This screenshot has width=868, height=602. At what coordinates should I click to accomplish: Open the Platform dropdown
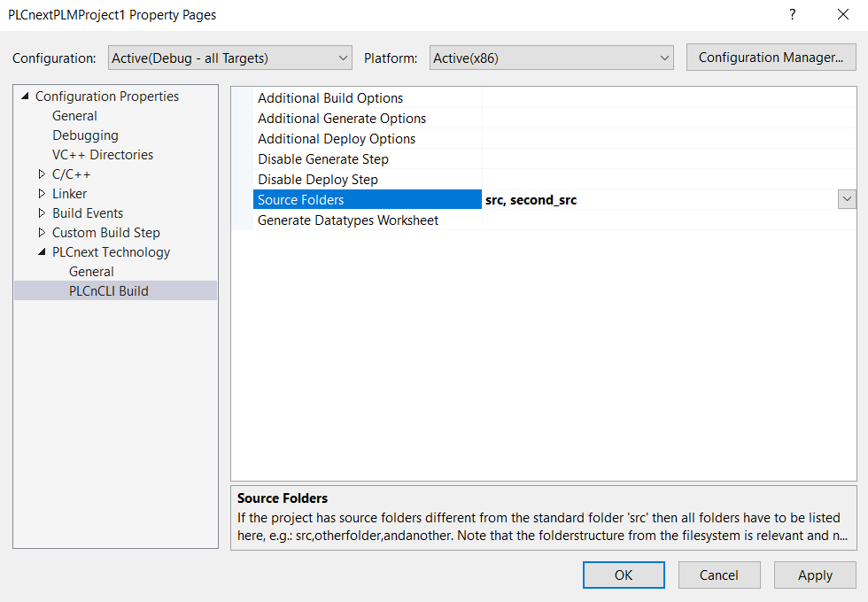point(551,58)
